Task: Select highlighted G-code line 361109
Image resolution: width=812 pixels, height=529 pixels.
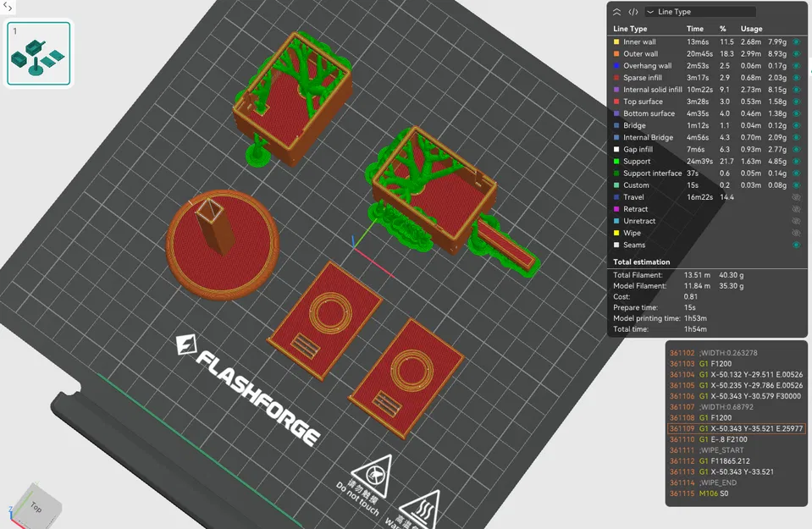Action: [x=737, y=428]
